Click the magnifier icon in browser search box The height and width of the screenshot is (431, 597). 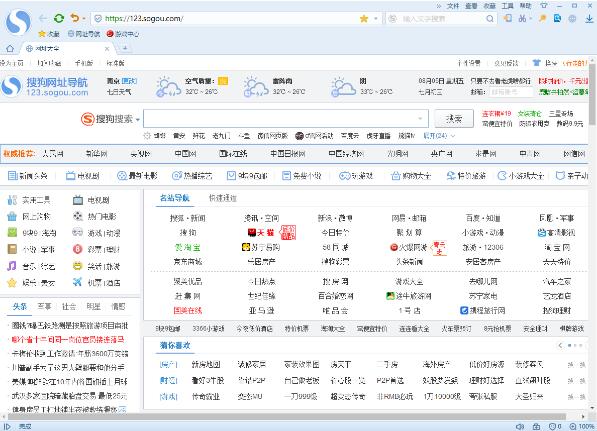point(490,18)
